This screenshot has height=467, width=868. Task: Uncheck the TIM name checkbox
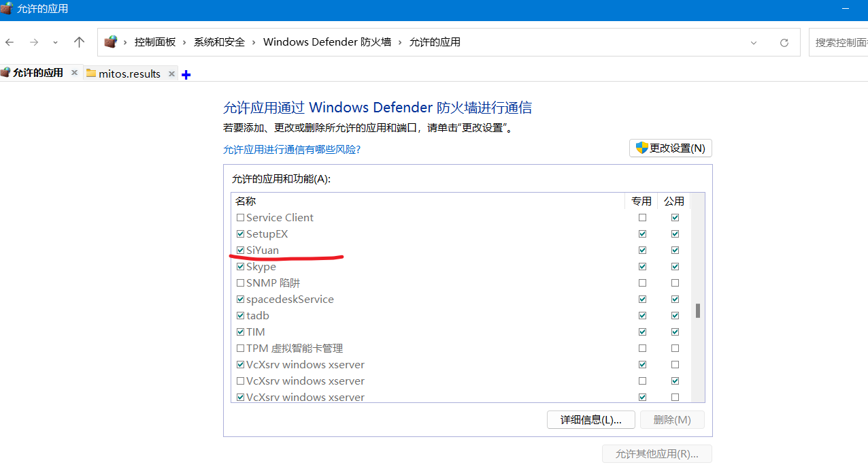tap(240, 332)
